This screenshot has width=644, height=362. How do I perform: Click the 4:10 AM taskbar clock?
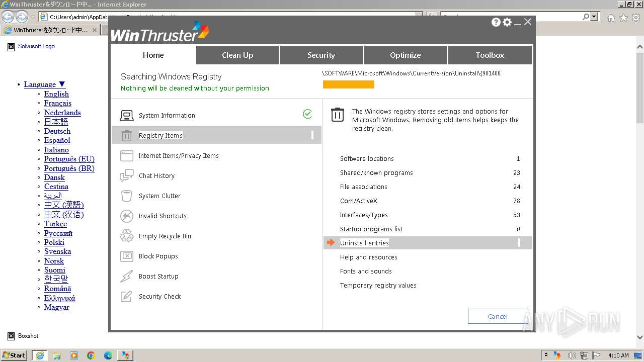coord(618,355)
